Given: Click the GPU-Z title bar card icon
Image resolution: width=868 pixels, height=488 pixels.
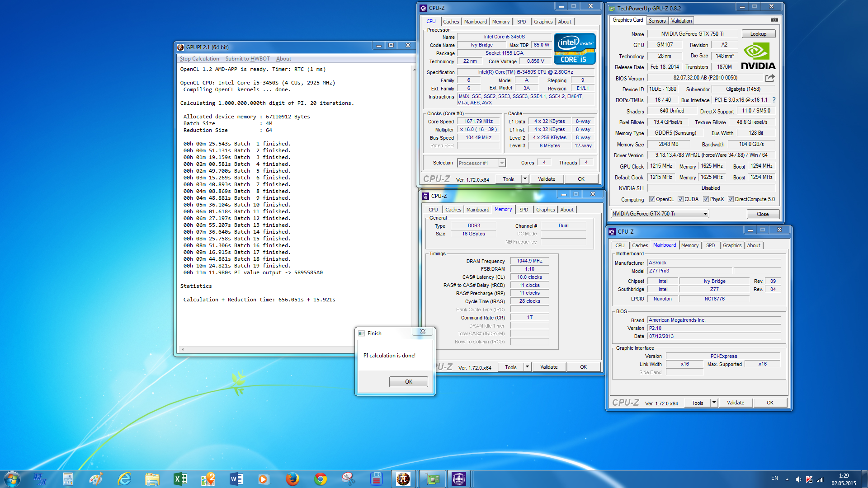Looking at the screenshot, I should tap(612, 8).
